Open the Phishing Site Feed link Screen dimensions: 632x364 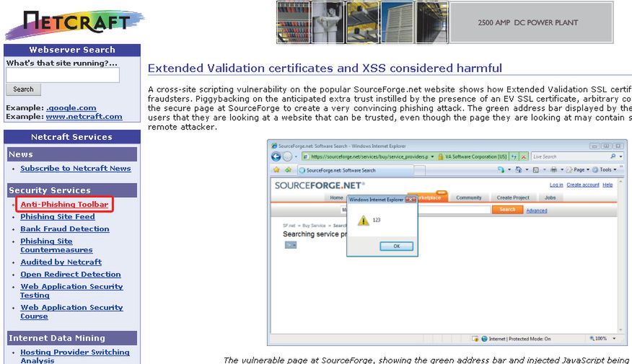click(x=58, y=217)
